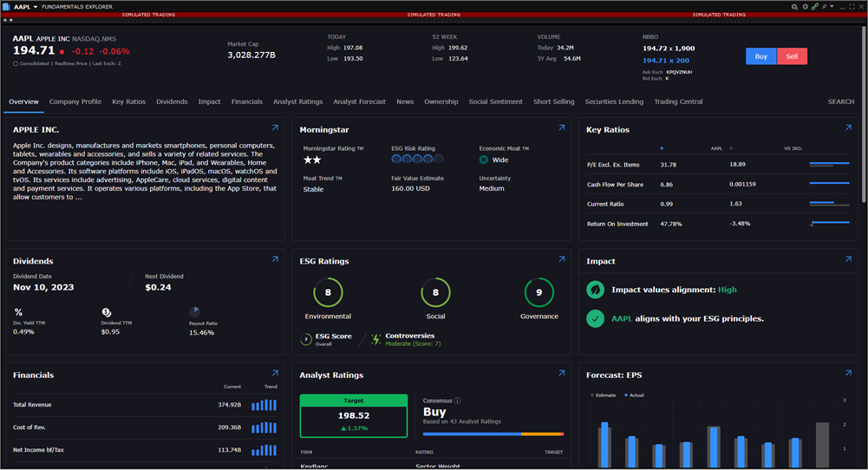Viewport: 868px width, 470px height.
Task: Expand the Analyst Ratings panel arrow icon
Action: (x=562, y=373)
